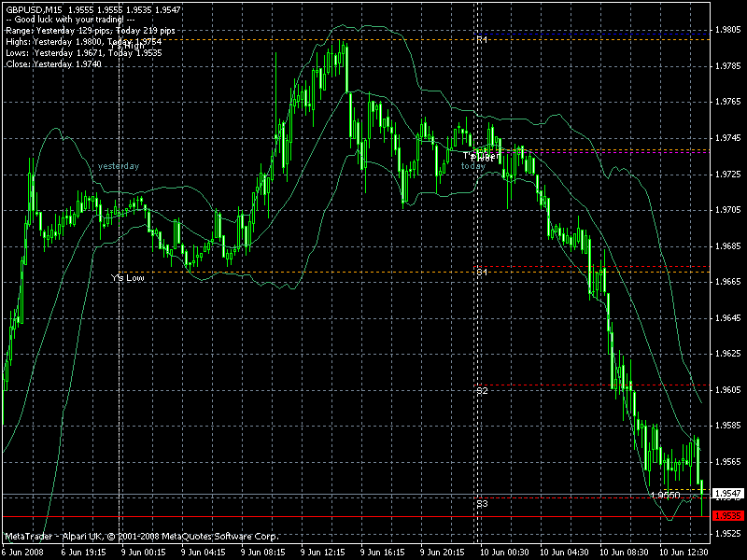Click the "yesterday" period label
Screen dimensions: 747x560
point(119,166)
